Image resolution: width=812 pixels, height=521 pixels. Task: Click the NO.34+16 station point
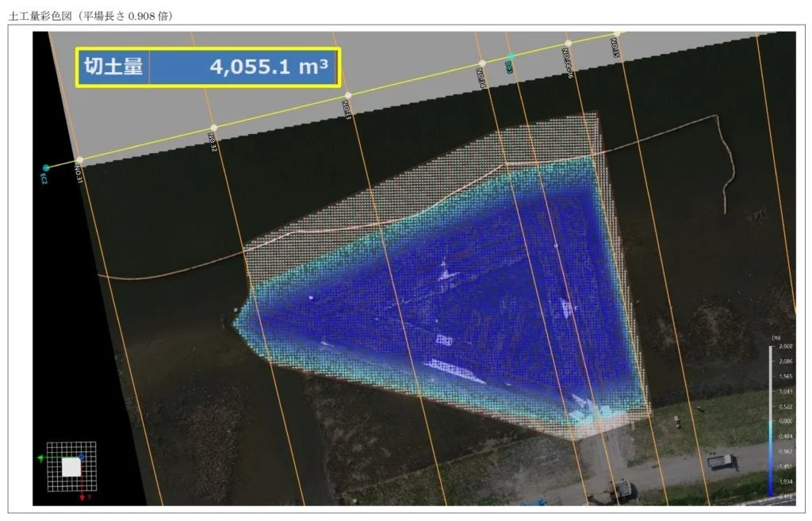point(568,43)
